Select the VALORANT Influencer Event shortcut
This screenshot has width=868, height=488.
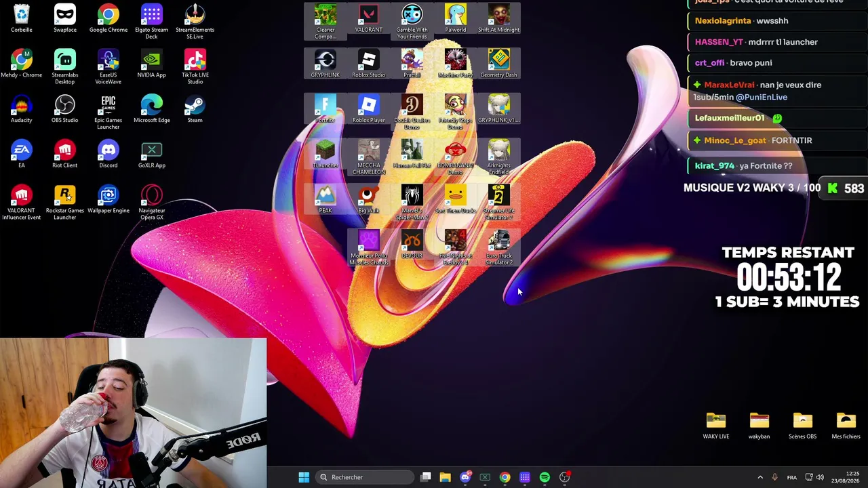click(x=22, y=203)
